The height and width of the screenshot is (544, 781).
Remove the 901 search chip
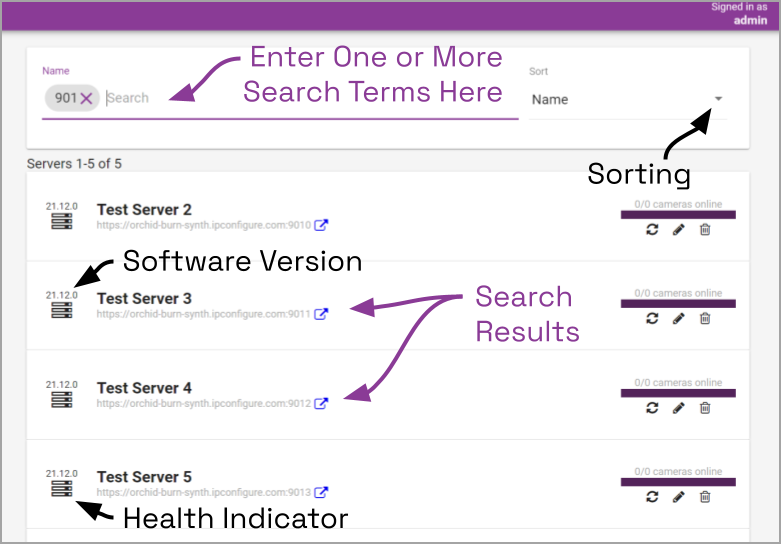pyautogui.click(x=87, y=98)
